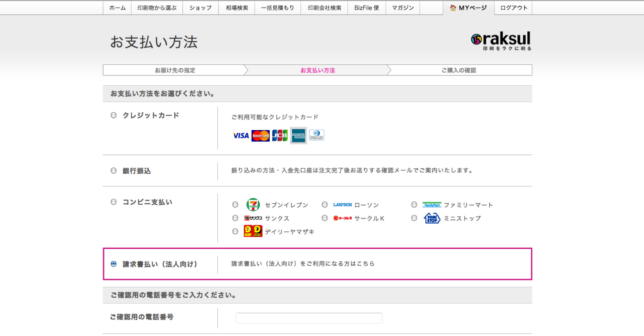Choose ファミリーマート radio option
Image resolution: width=644 pixels, height=336 pixels.
point(414,205)
